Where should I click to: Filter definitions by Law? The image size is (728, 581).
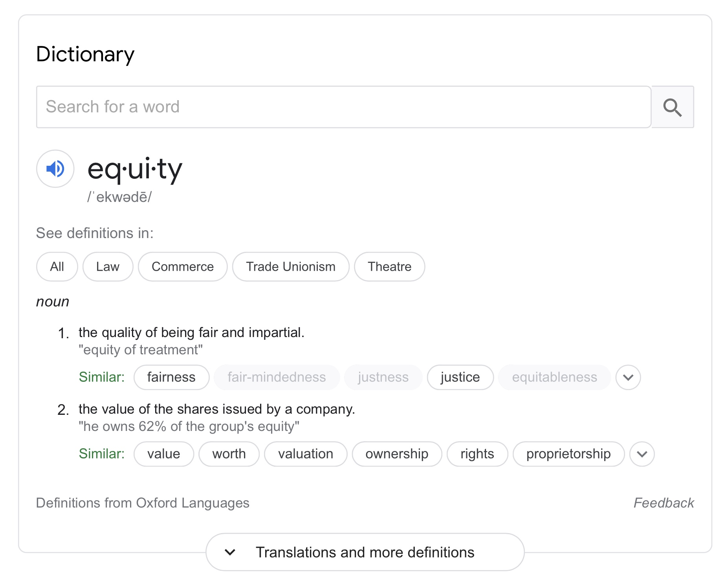[x=108, y=267]
